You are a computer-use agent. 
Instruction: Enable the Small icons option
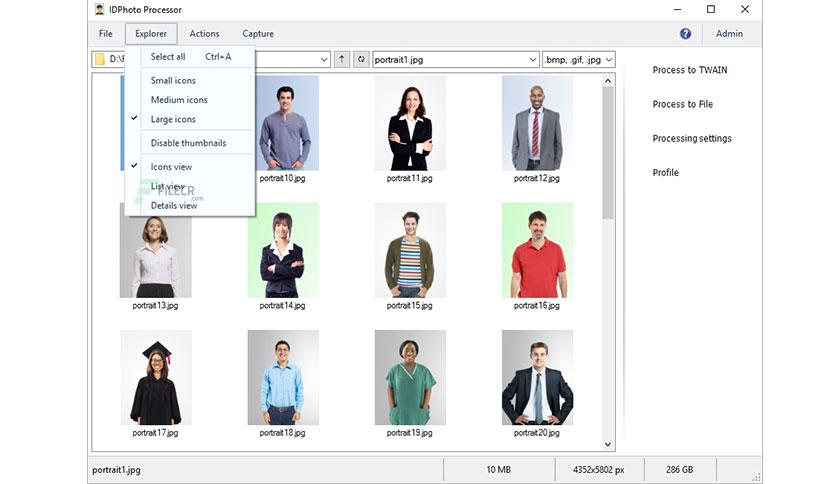point(173,80)
